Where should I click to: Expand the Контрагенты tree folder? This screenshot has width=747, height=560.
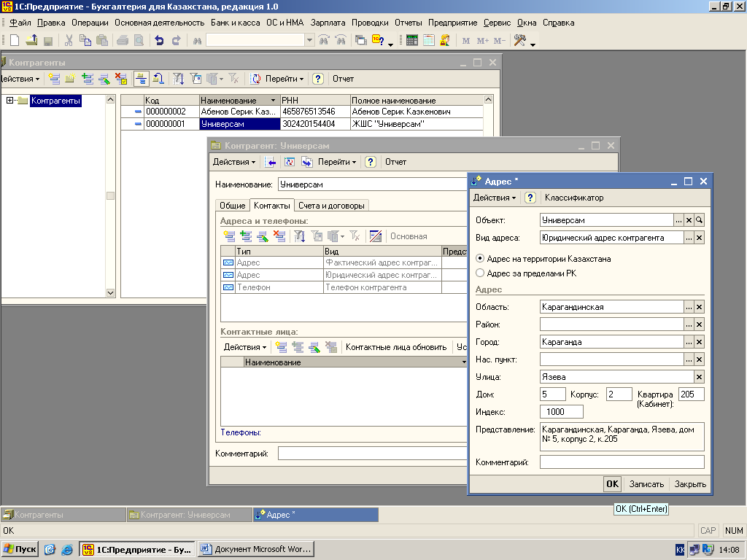[x=9, y=101]
